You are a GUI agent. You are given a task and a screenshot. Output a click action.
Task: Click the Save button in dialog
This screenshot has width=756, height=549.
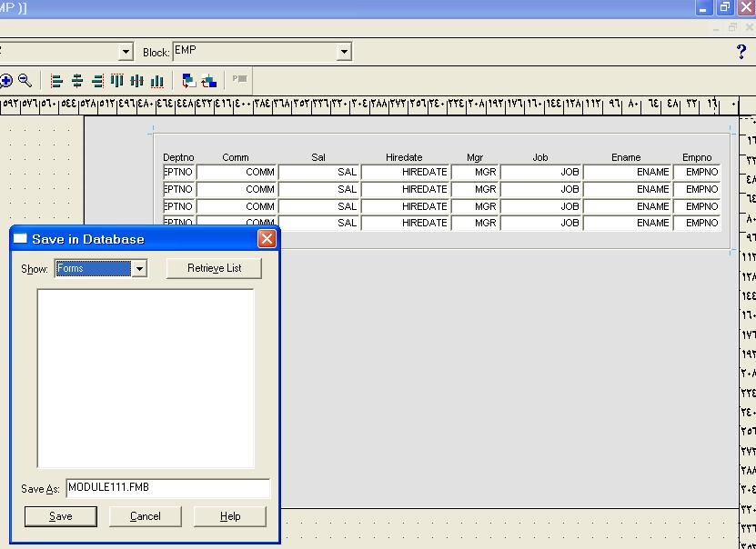tap(61, 516)
